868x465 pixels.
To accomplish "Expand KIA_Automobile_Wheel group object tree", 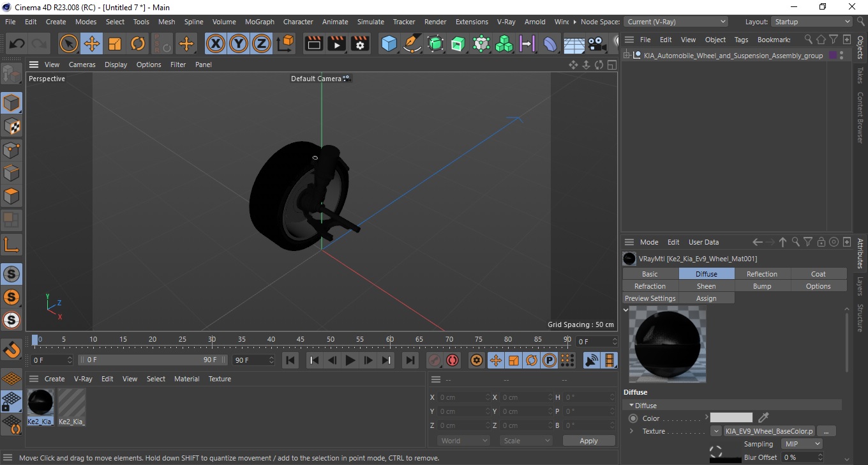I will click(627, 56).
